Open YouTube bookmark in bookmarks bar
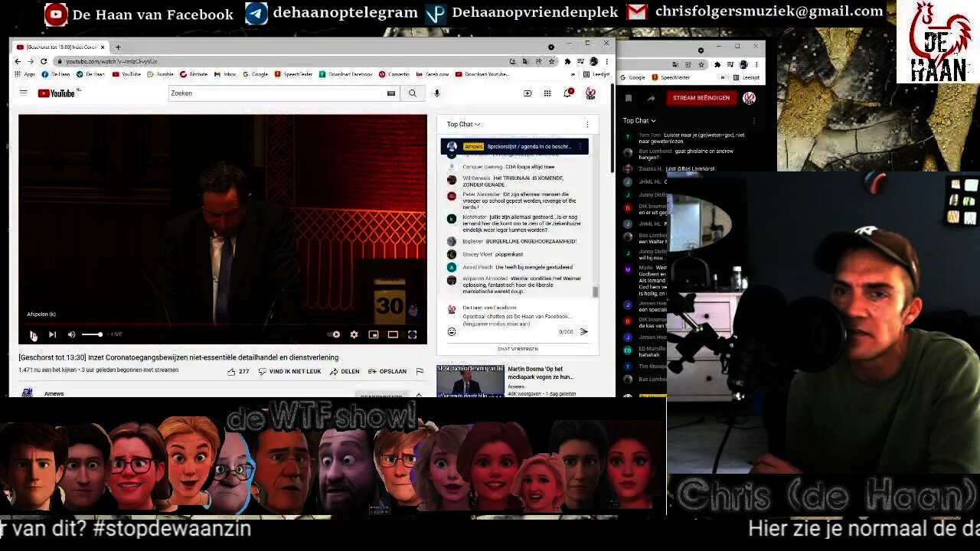 pos(126,74)
